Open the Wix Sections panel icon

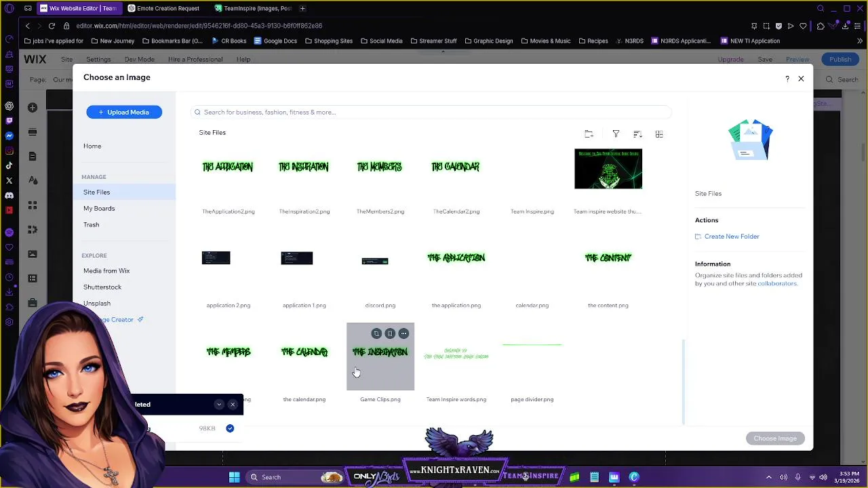click(33, 132)
